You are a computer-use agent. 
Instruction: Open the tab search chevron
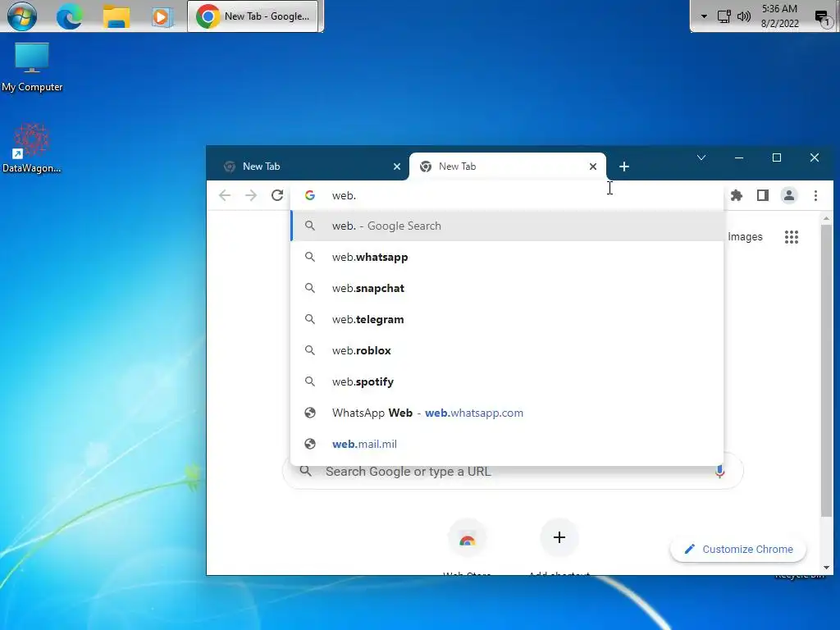(701, 157)
